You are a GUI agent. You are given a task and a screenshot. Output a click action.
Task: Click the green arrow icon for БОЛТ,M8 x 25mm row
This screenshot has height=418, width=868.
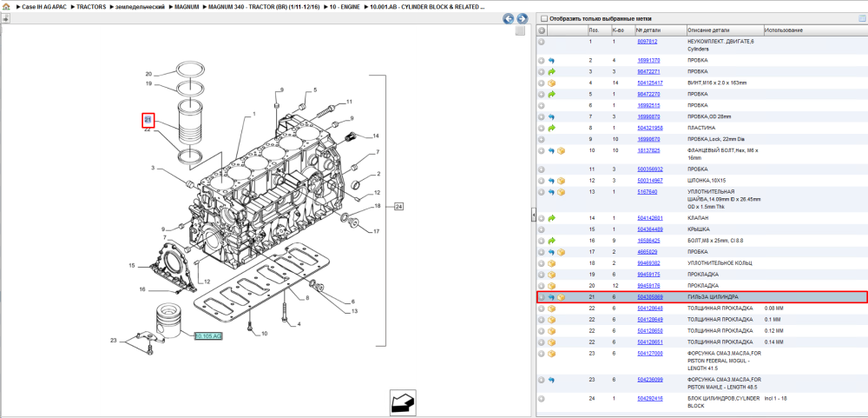tap(551, 241)
